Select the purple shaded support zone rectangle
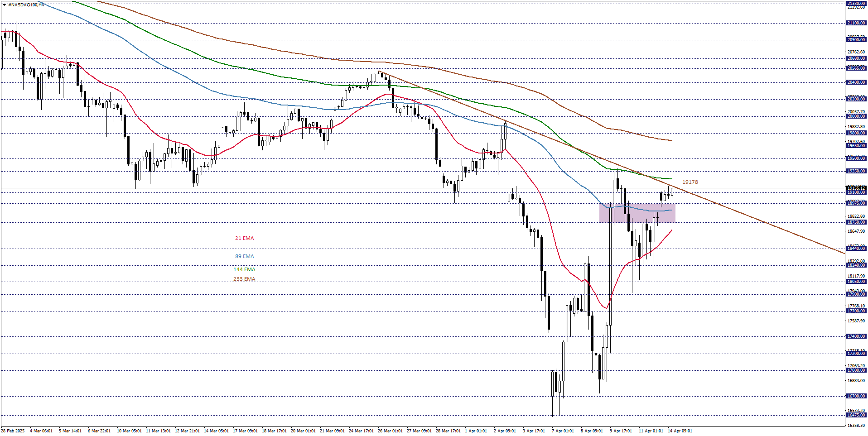Image resolution: width=868 pixels, height=436 pixels. click(637, 213)
